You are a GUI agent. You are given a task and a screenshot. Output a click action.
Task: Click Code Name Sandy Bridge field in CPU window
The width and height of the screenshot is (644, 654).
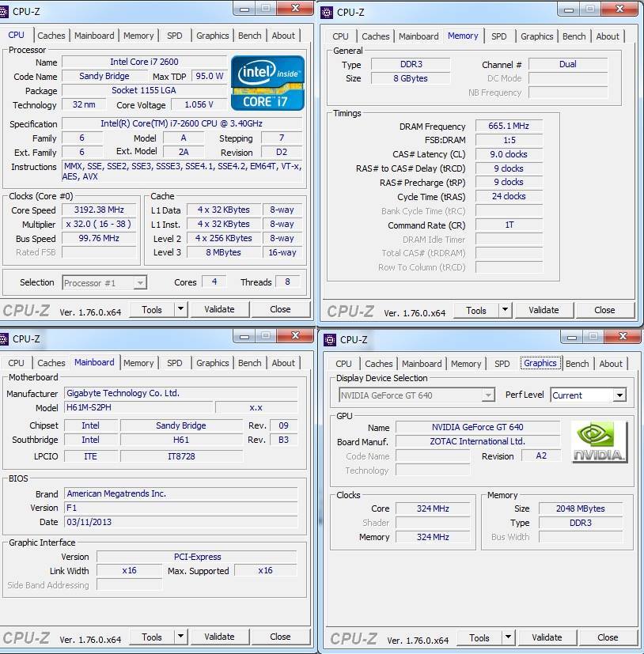(104, 76)
